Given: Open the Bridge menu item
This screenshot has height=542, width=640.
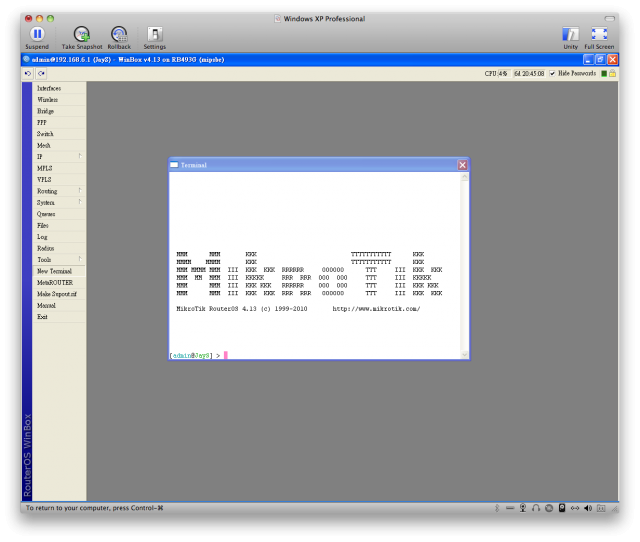Looking at the screenshot, I should point(59,111).
